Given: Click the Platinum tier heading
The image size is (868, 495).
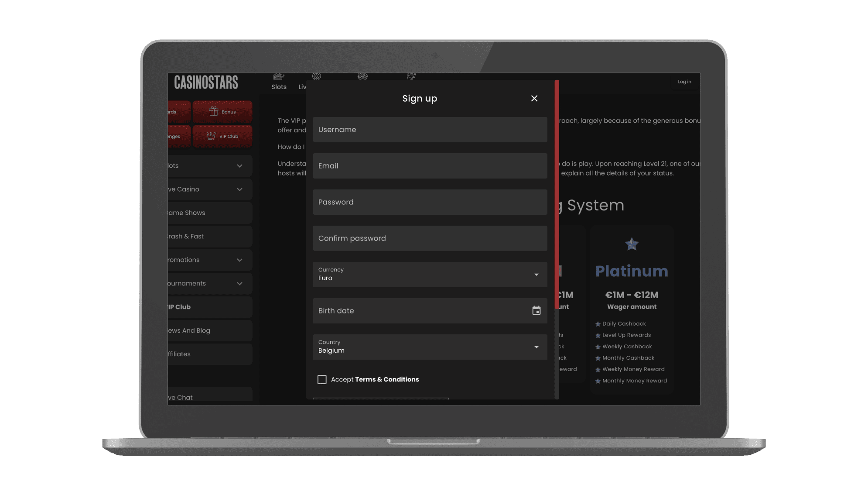Looking at the screenshot, I should (x=632, y=271).
